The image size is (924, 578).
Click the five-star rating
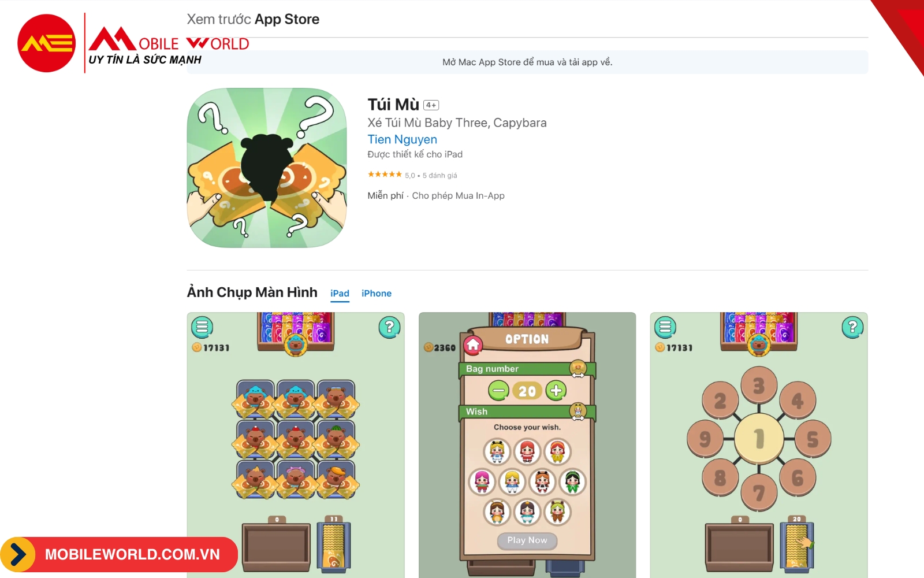click(x=385, y=175)
